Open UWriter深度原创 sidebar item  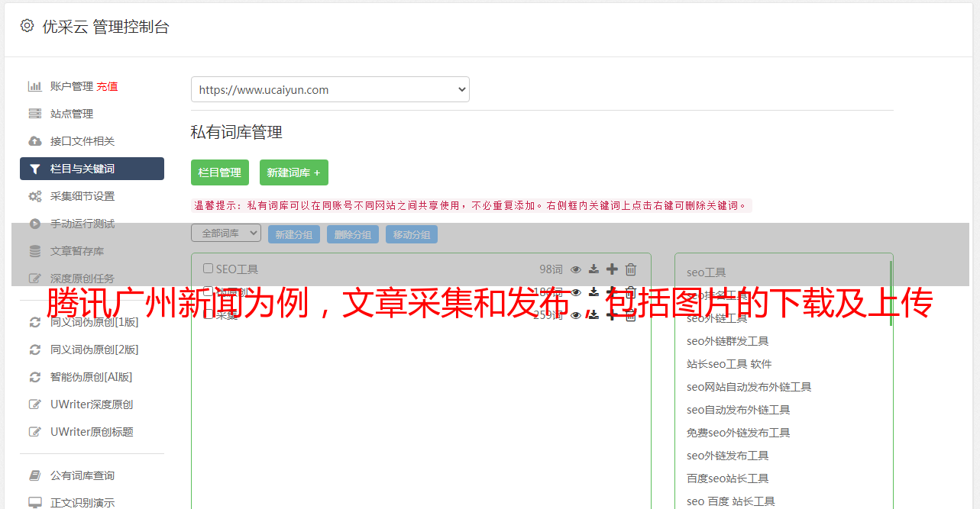tap(92, 404)
